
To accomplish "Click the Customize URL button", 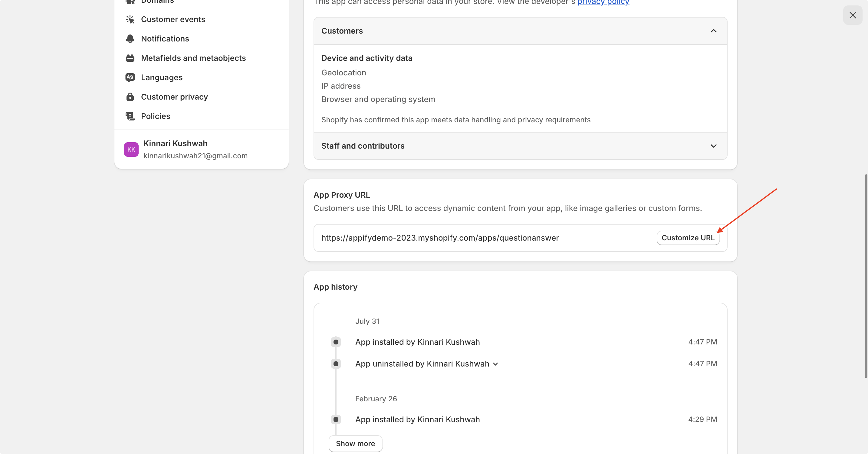I will 688,238.
